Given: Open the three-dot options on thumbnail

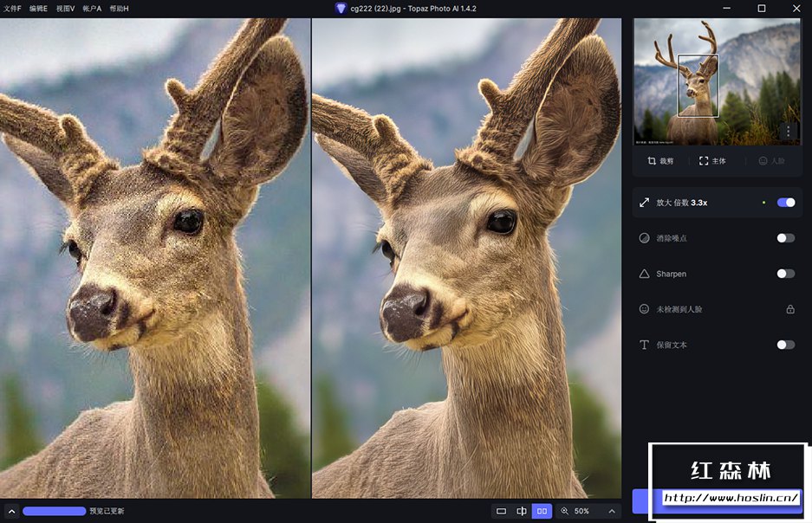Looking at the screenshot, I should coord(789,132).
